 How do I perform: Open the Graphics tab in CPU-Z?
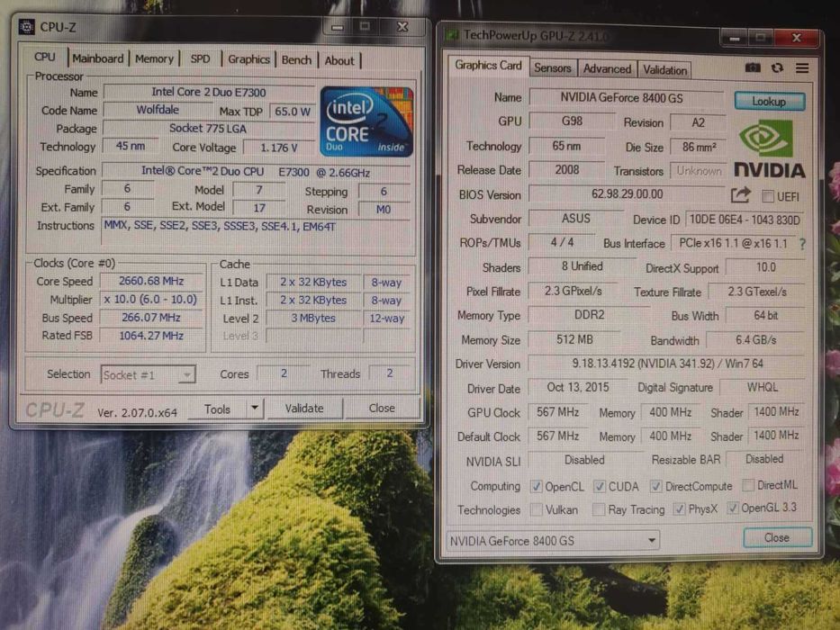pos(248,59)
